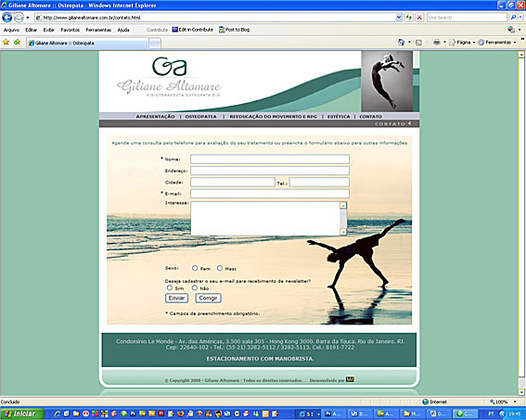Screen dimensions: 526x420
Task: Open the recent pages dropdown arrow
Action: click(28, 18)
